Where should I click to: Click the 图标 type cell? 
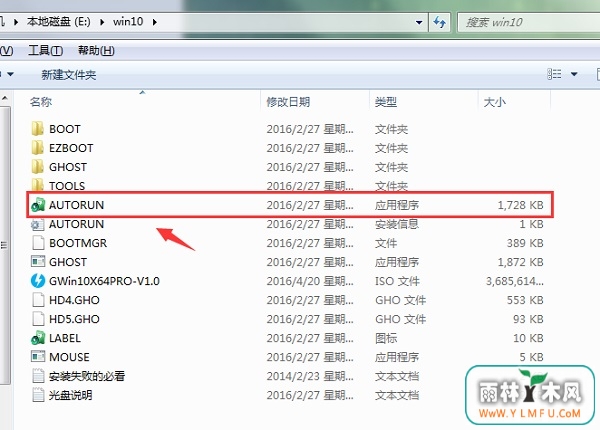pyautogui.click(x=386, y=338)
